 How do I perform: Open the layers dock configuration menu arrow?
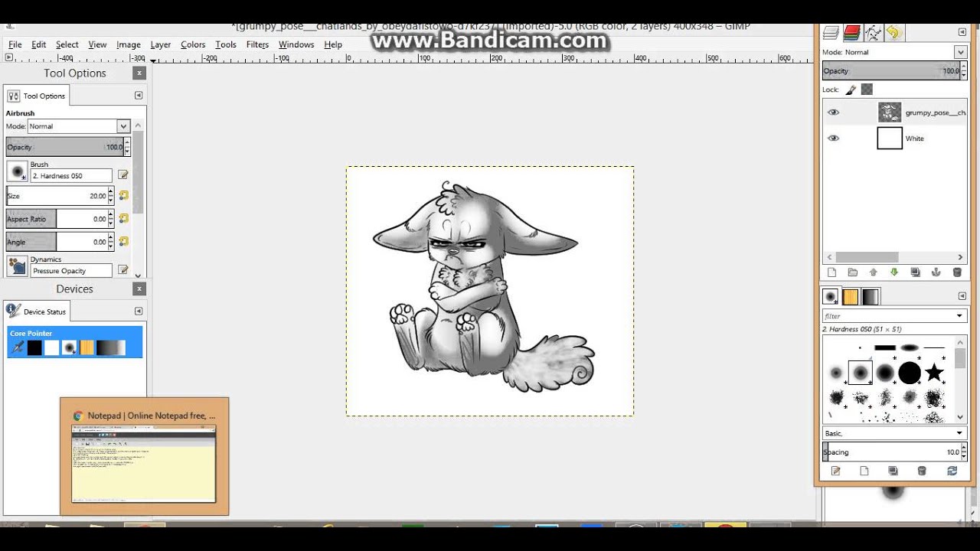coord(962,32)
